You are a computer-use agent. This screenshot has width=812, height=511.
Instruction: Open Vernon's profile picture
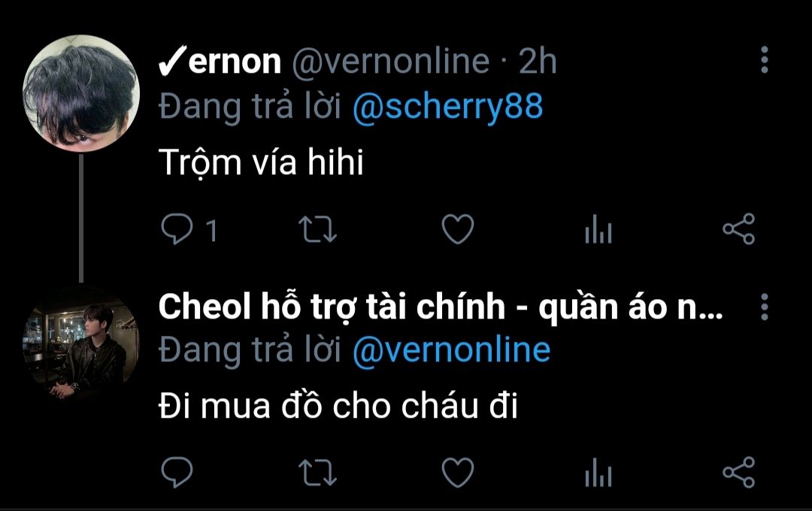[81, 93]
